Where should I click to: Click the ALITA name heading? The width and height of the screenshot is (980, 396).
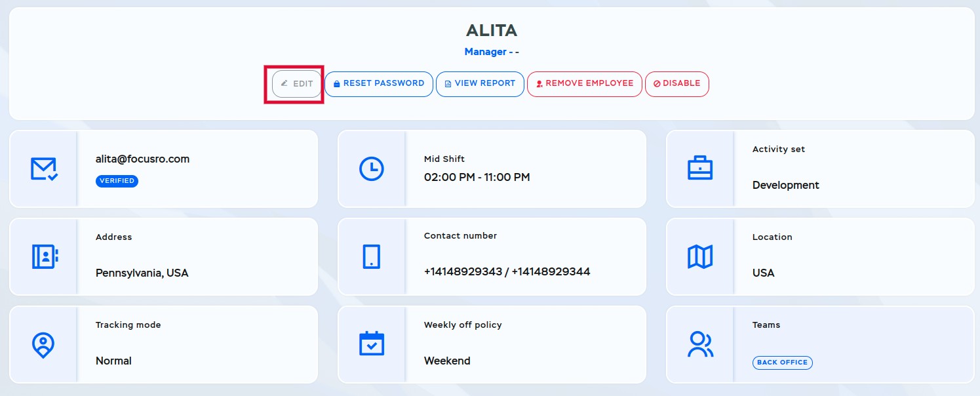(491, 30)
